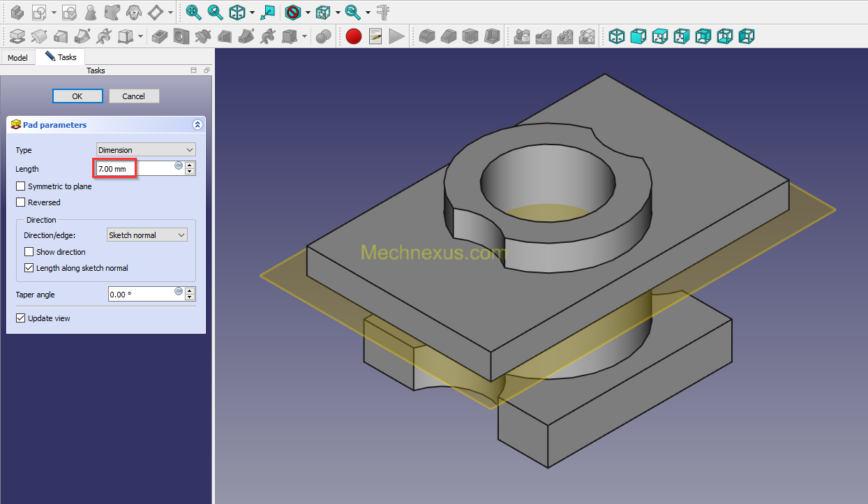Click the Execute macro play icon
The width and height of the screenshot is (868, 504).
pos(396,36)
